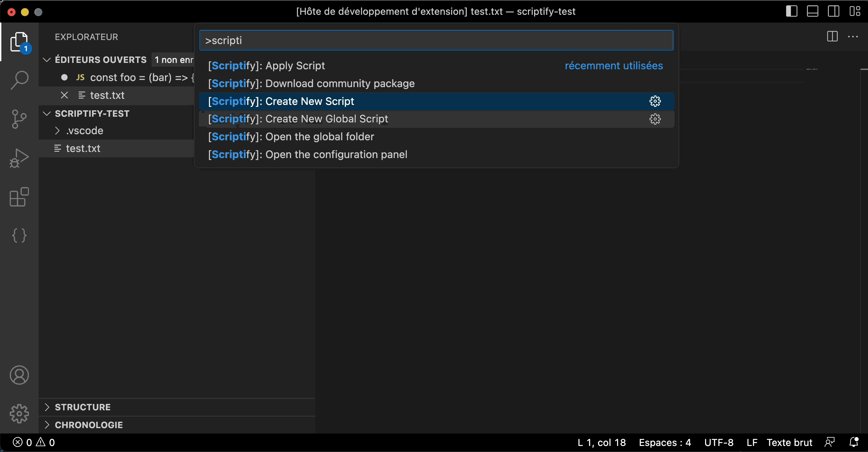Open the Manage gear in activity bar
868x452 pixels.
click(19, 414)
